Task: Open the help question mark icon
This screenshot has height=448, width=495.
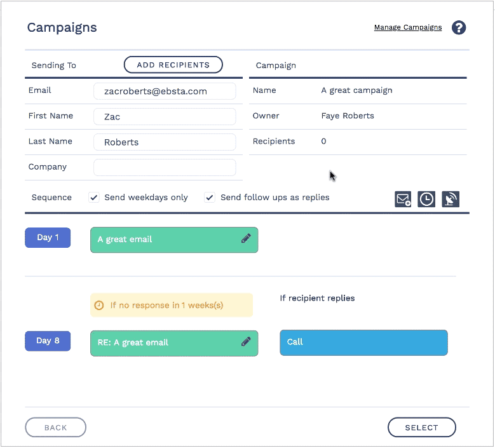Action: [459, 28]
